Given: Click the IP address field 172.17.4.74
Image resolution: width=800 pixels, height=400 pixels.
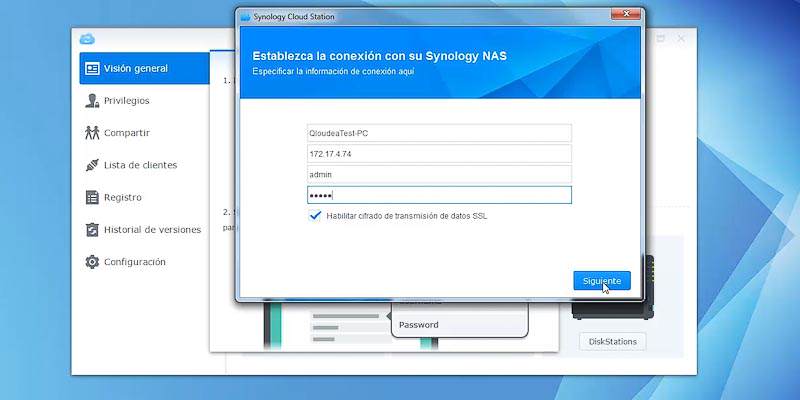Looking at the screenshot, I should click(439, 154).
